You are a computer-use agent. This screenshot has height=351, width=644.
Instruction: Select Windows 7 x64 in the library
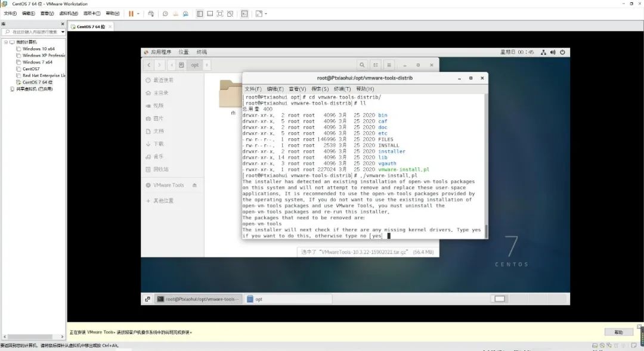click(38, 62)
